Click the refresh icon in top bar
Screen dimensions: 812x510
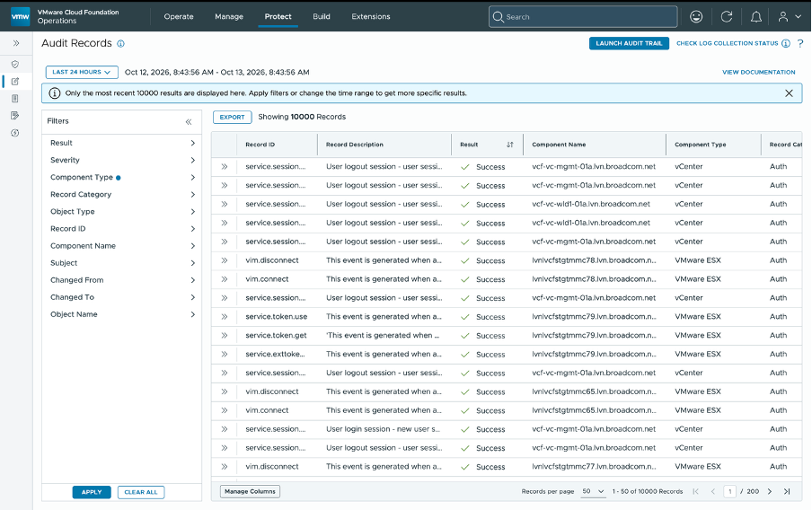(727, 16)
